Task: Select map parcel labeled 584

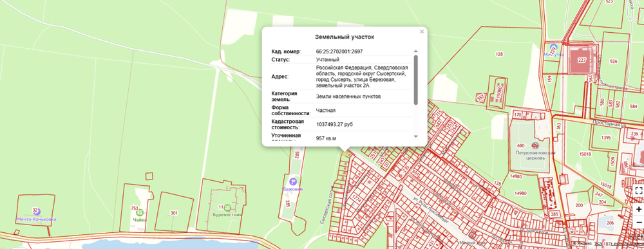Action: (x=633, y=106)
